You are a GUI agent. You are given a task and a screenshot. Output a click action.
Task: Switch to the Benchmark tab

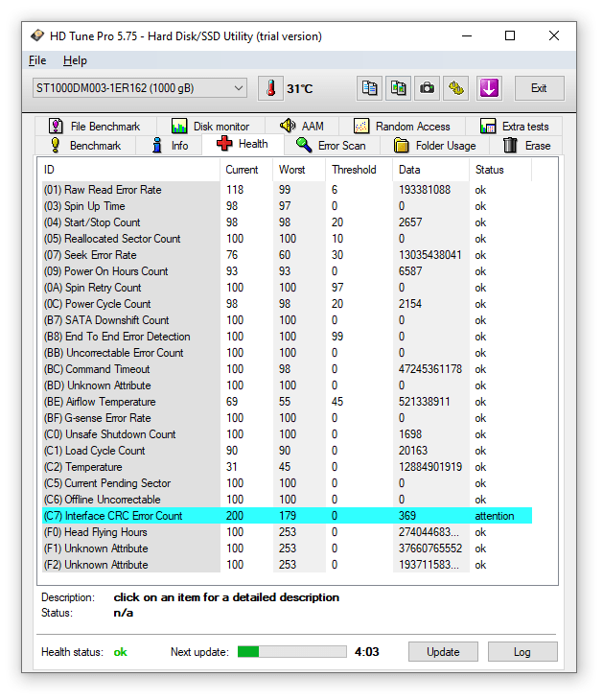(85, 146)
